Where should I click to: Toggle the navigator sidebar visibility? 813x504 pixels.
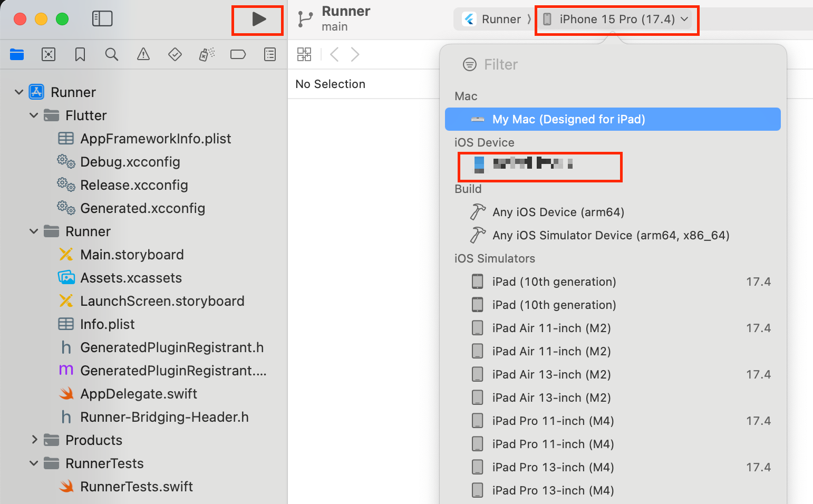pos(102,19)
